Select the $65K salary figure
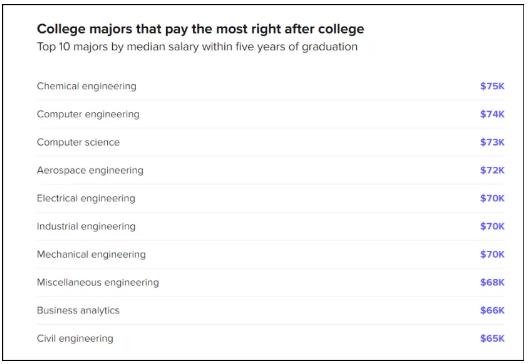The height and width of the screenshot is (364, 528). 492,338
